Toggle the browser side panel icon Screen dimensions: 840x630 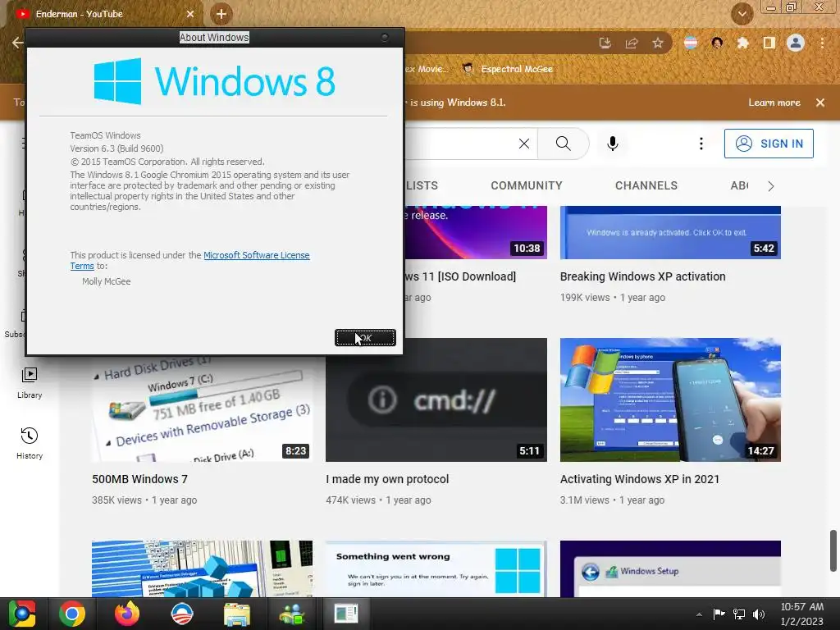pyautogui.click(x=769, y=43)
